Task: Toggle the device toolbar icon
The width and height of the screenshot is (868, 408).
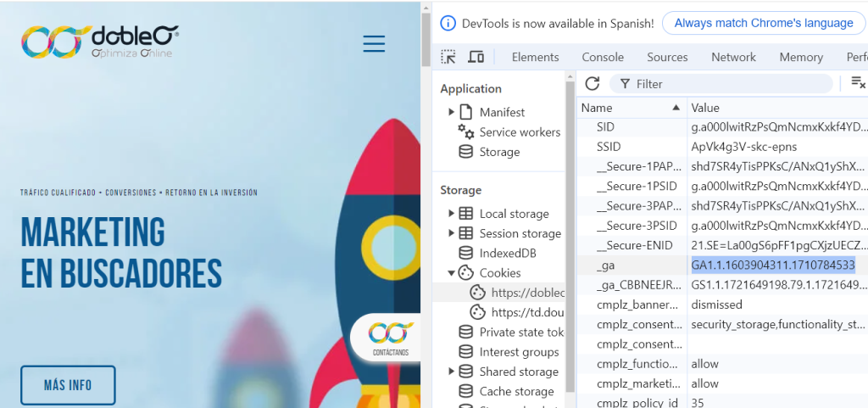Action: point(476,57)
